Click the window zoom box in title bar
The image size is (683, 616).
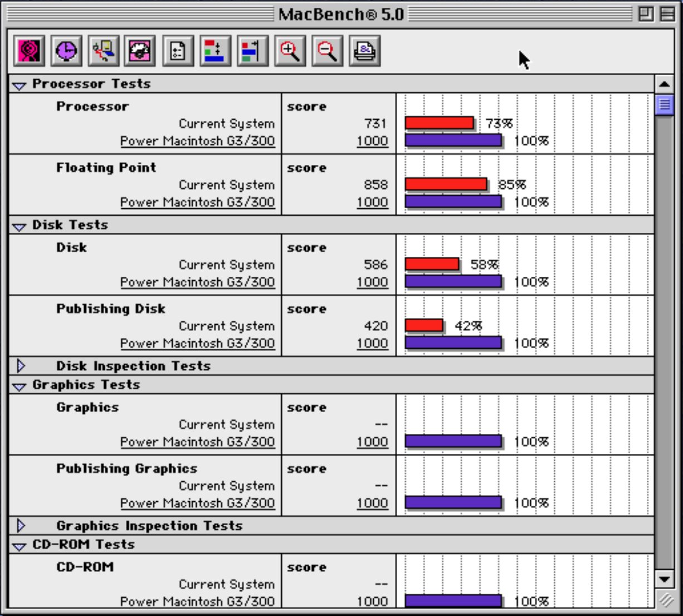646,14
